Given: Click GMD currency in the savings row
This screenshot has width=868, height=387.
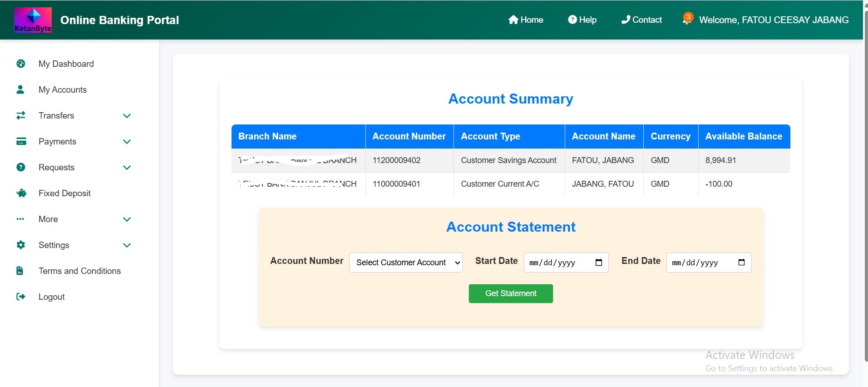Looking at the screenshot, I should point(660,160).
